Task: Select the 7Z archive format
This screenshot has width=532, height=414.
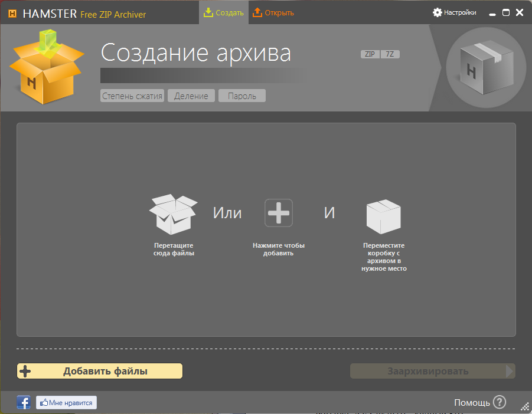Action: [x=390, y=54]
